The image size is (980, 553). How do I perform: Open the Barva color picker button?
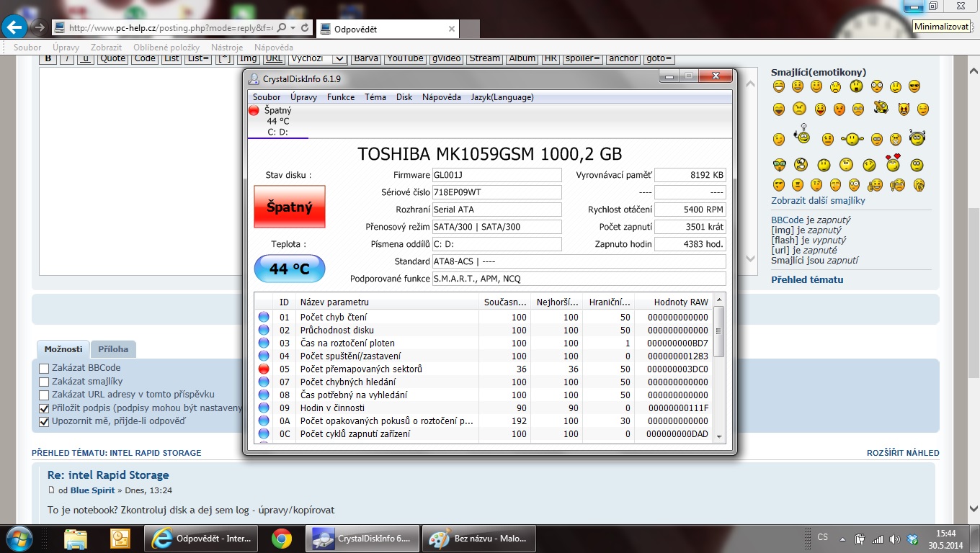(366, 58)
